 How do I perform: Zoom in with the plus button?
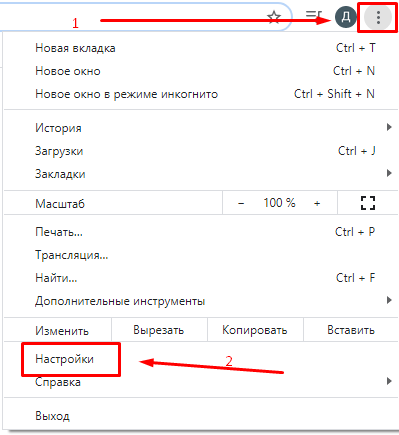[x=317, y=203]
